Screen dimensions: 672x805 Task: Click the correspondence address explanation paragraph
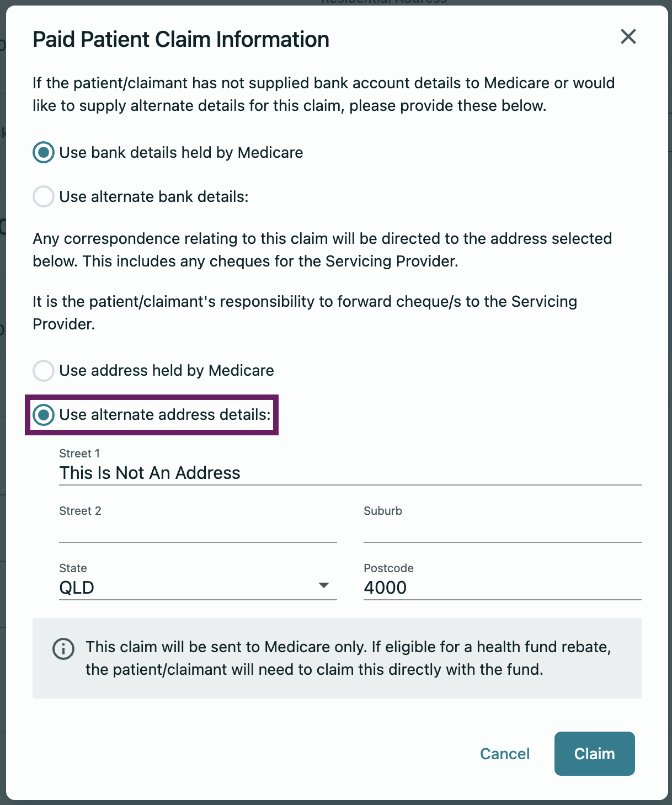(322, 250)
